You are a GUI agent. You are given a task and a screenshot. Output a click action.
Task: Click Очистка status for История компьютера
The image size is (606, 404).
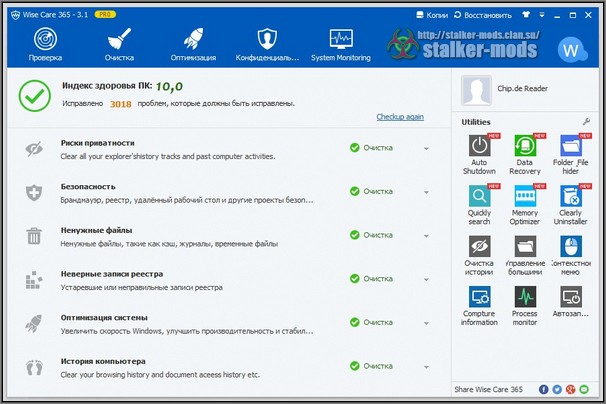pyautogui.click(x=371, y=366)
